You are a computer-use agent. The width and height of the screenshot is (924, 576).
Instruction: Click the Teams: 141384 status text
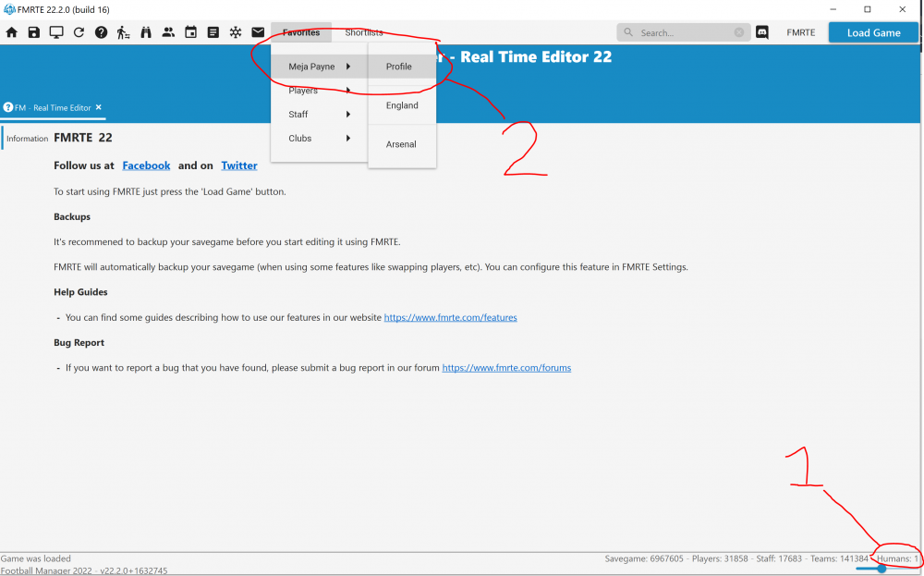click(x=840, y=558)
